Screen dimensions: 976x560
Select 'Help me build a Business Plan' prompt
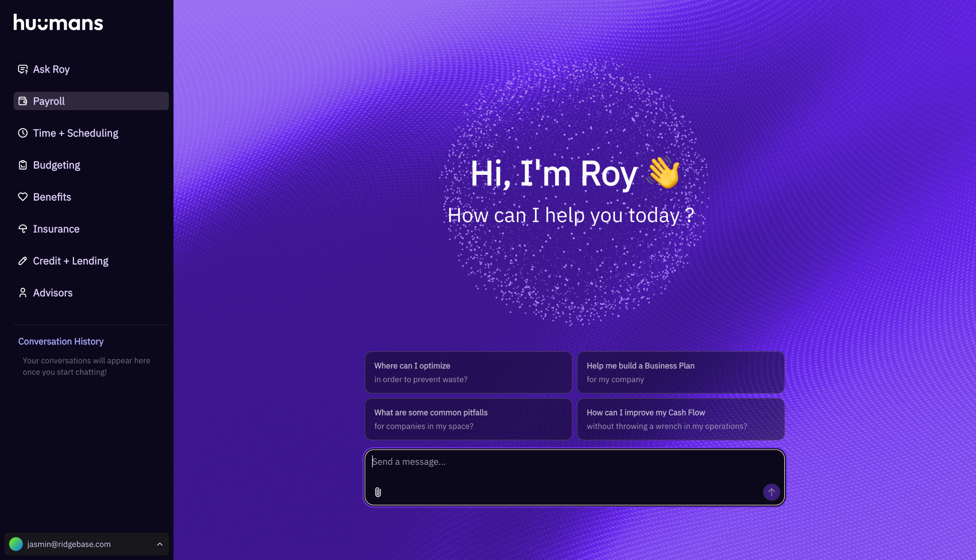pyautogui.click(x=681, y=372)
